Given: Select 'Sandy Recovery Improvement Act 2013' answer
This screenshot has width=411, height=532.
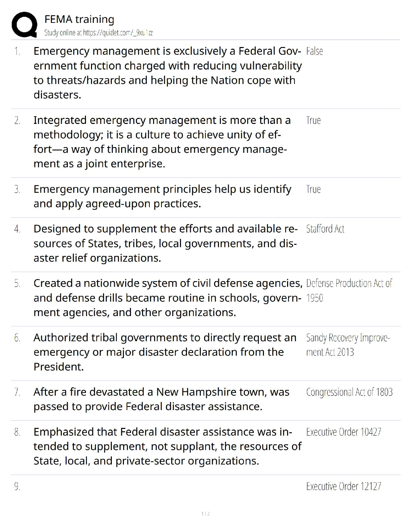Looking at the screenshot, I should tap(348, 345).
